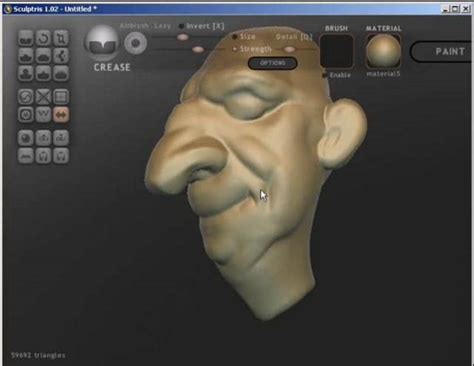This screenshot has width=474, height=366.
Task: Toggle the highlighted Symmetry button
Action: pos(61,115)
